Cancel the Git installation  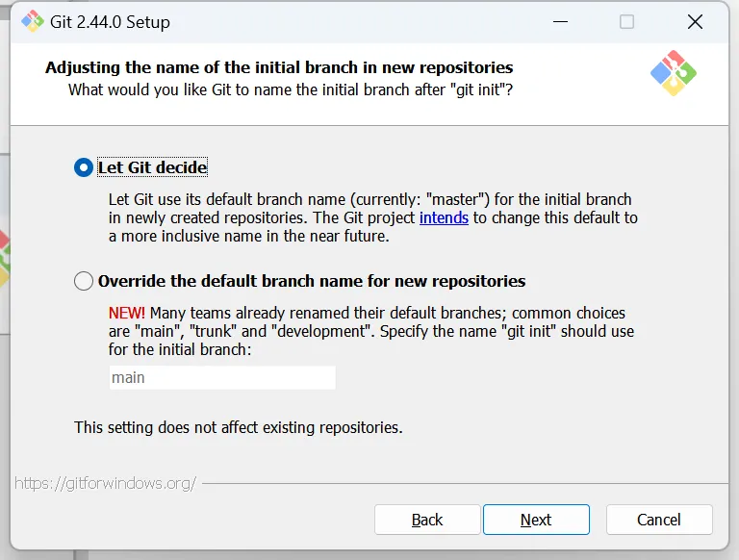pyautogui.click(x=659, y=520)
